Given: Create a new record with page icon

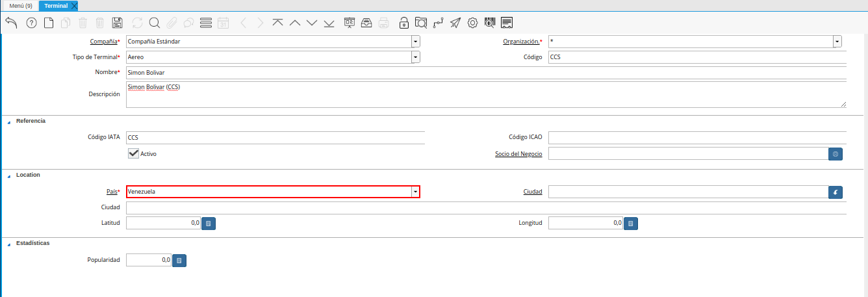Looking at the screenshot, I should 49,23.
